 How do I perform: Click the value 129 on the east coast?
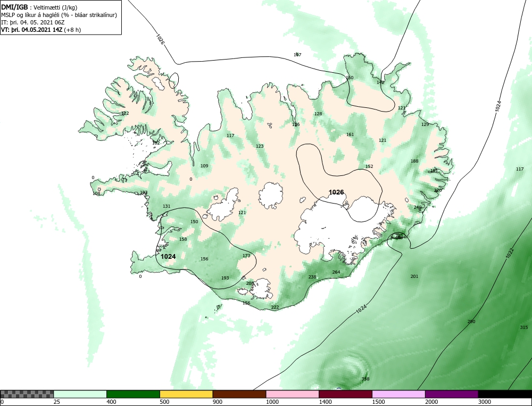425,124
